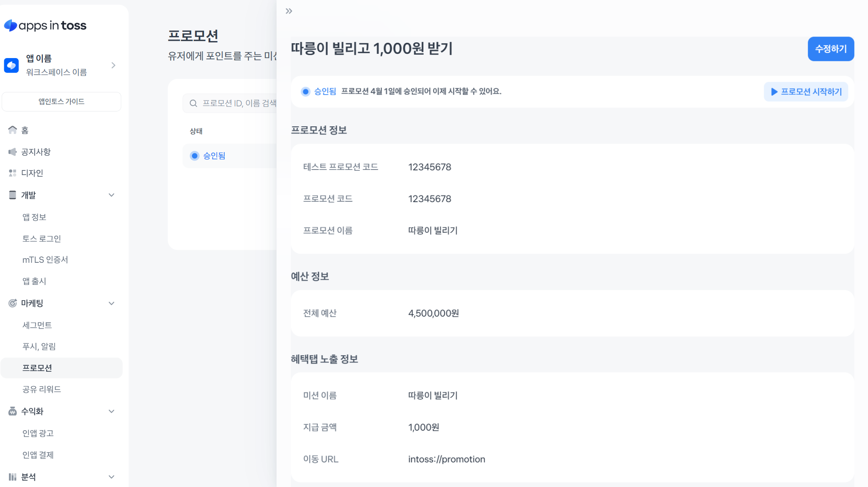Collapse the monetization section chevron

pyautogui.click(x=111, y=411)
